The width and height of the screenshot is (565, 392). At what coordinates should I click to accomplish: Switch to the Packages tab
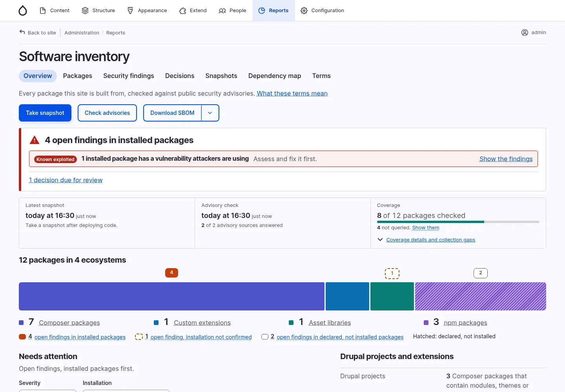pyautogui.click(x=78, y=76)
